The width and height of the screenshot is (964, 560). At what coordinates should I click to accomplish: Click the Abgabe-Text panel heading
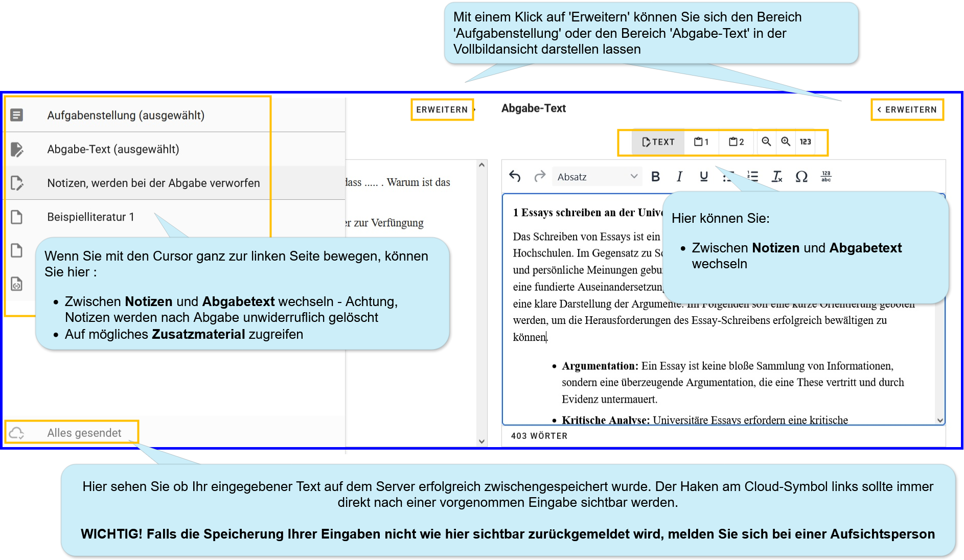tap(534, 108)
